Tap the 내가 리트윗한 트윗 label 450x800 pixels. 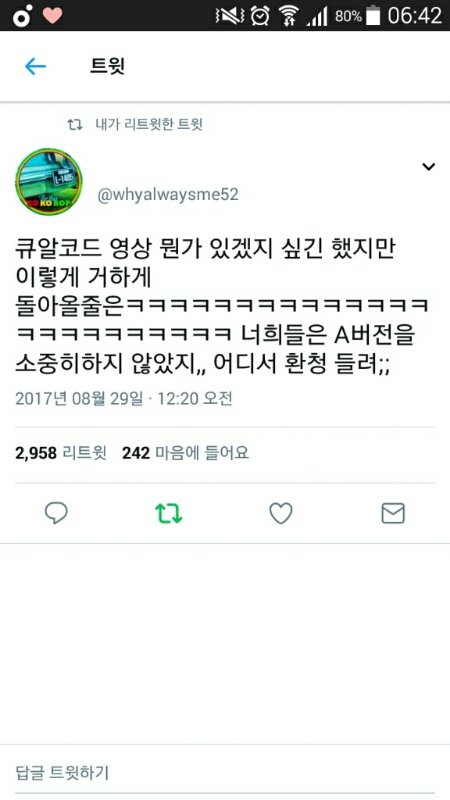pyautogui.click(x=149, y=124)
